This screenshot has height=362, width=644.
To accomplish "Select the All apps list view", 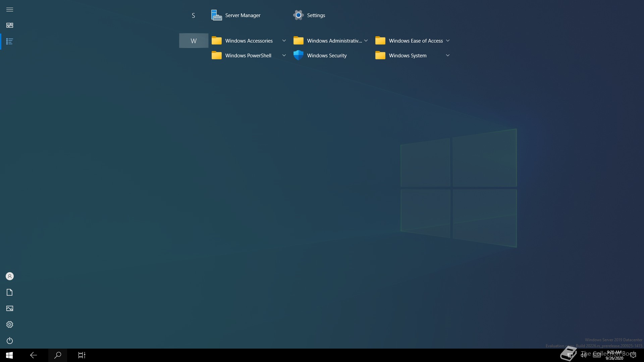I will [10, 42].
